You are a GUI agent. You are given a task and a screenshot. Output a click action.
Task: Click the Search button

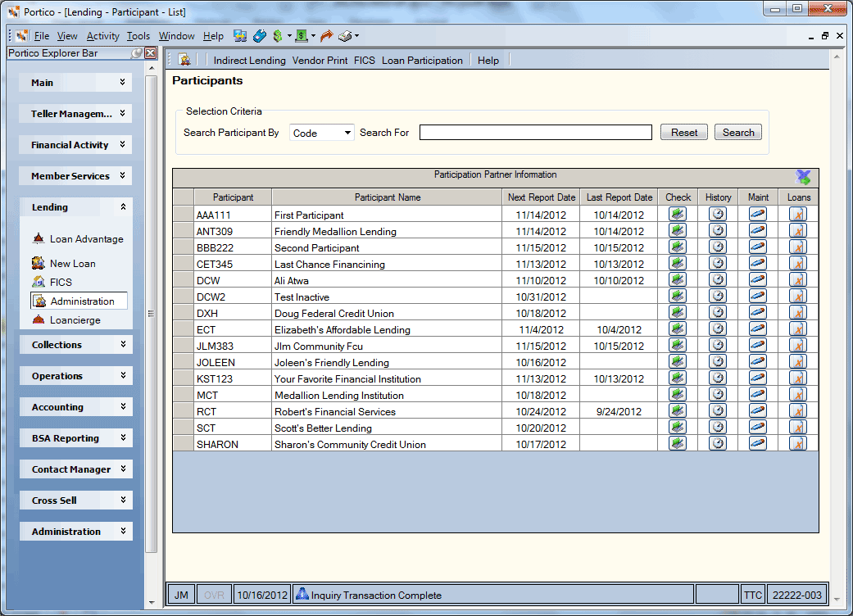point(737,132)
